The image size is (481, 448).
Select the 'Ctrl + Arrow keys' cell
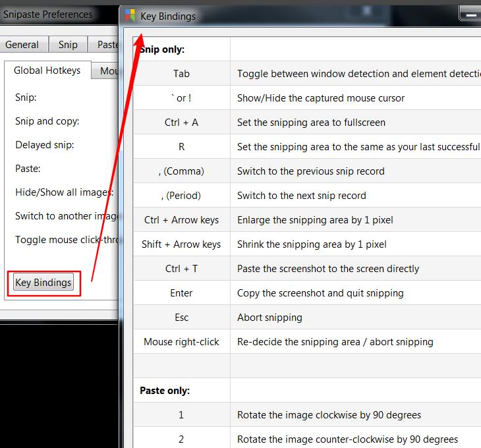point(182,220)
